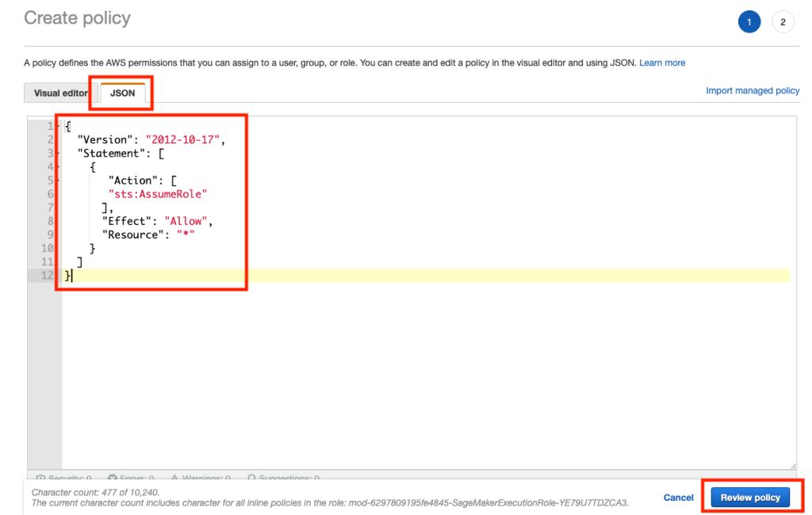
Task: Collapse the Statement array fold at line 3
Action: click(x=58, y=153)
